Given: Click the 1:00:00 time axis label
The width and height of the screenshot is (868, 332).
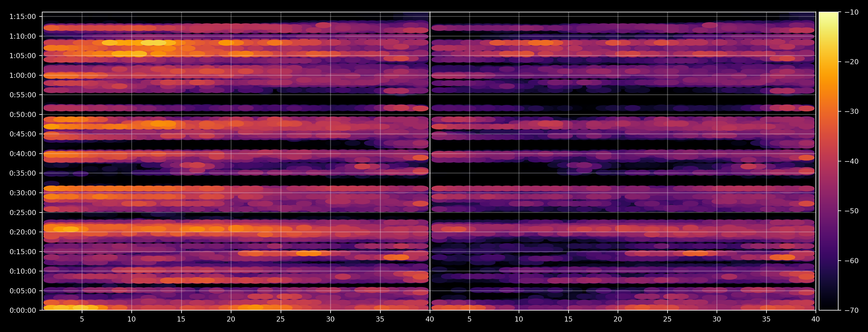Looking at the screenshot, I should (x=23, y=75).
